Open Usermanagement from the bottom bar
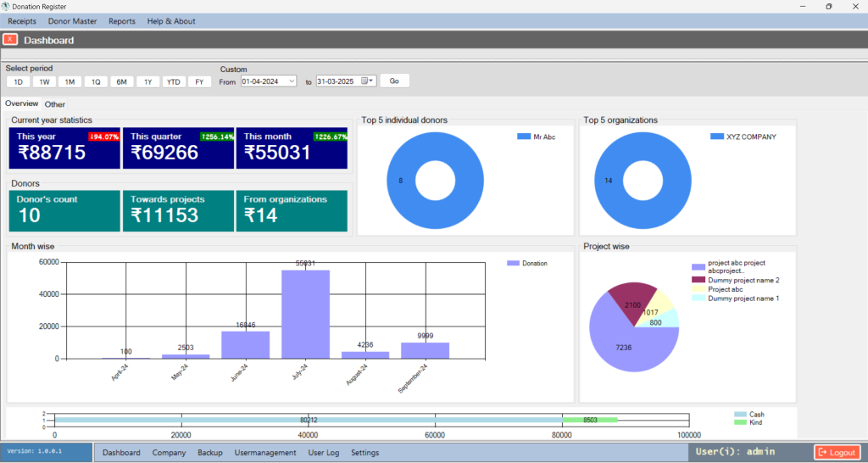 [264, 453]
